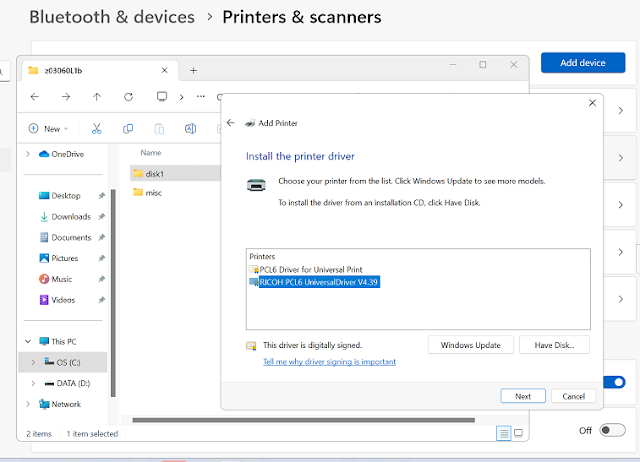Turn off the enabled blue toggle switch
Screen dimensions: 640x462
[x=613, y=382]
